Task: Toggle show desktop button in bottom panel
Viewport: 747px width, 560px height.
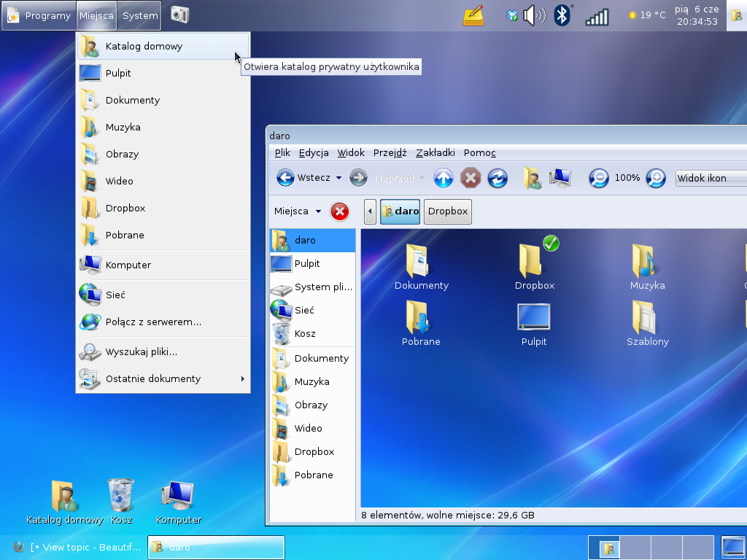Action: pyautogui.click(x=732, y=548)
